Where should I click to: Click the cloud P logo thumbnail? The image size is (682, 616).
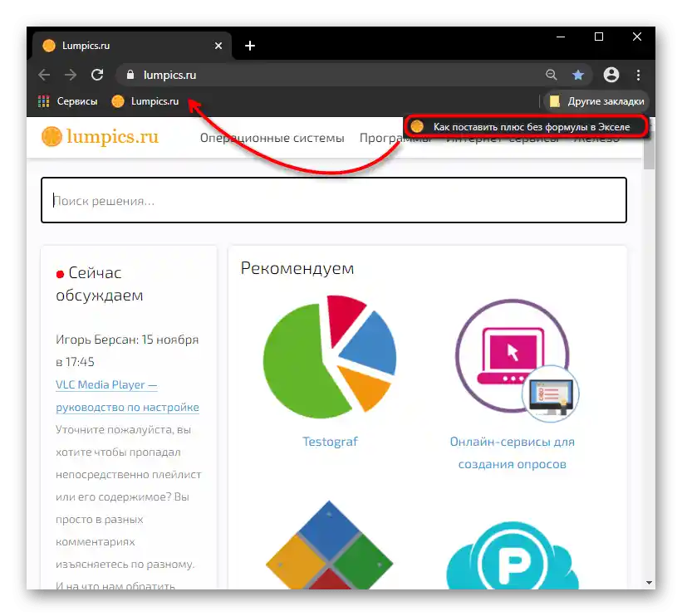[x=513, y=555]
